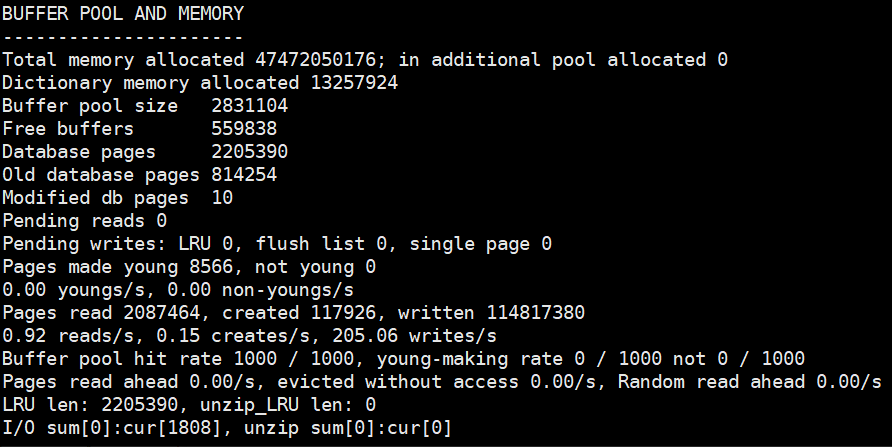Screen dimensions: 892x447
Task: Click the dictionary memory value 13257924
Action: [x=354, y=82]
